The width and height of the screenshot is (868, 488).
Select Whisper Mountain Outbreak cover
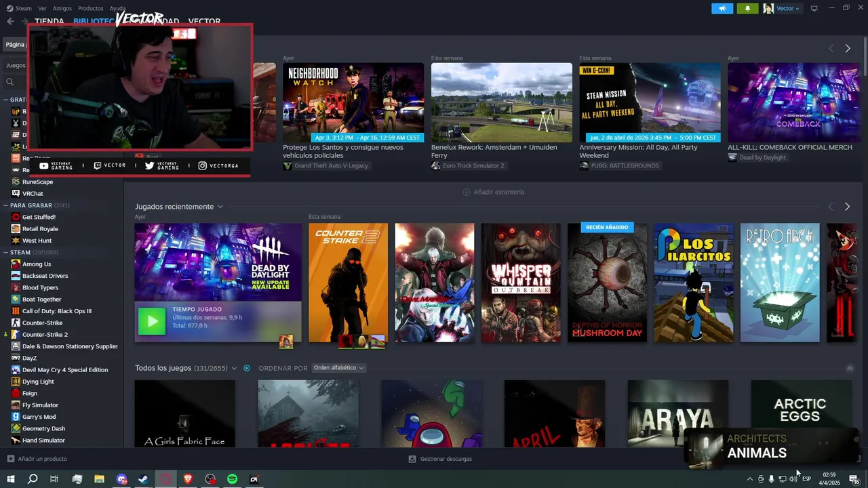[521, 283]
